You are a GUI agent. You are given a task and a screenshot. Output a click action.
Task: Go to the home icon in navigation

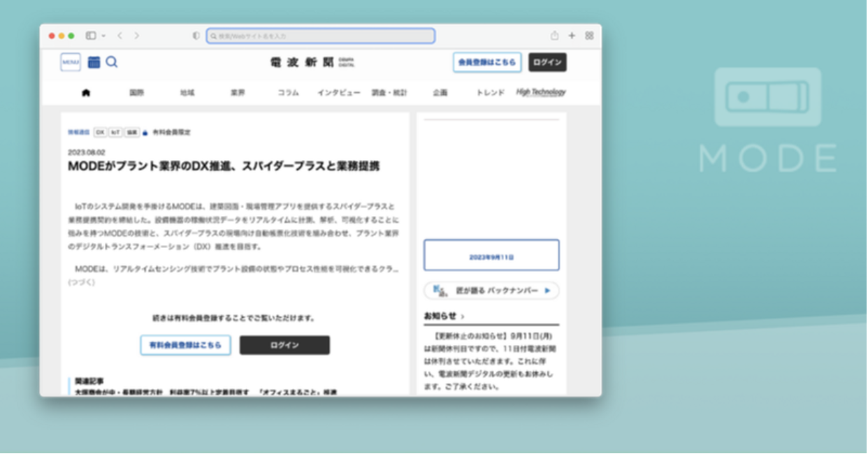pyautogui.click(x=86, y=93)
